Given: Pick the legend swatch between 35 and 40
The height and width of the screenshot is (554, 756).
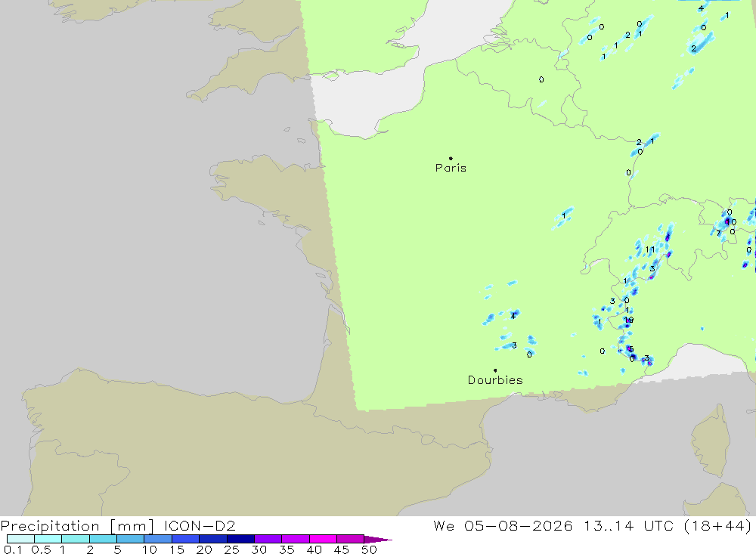Looking at the screenshot, I should coord(296,539).
